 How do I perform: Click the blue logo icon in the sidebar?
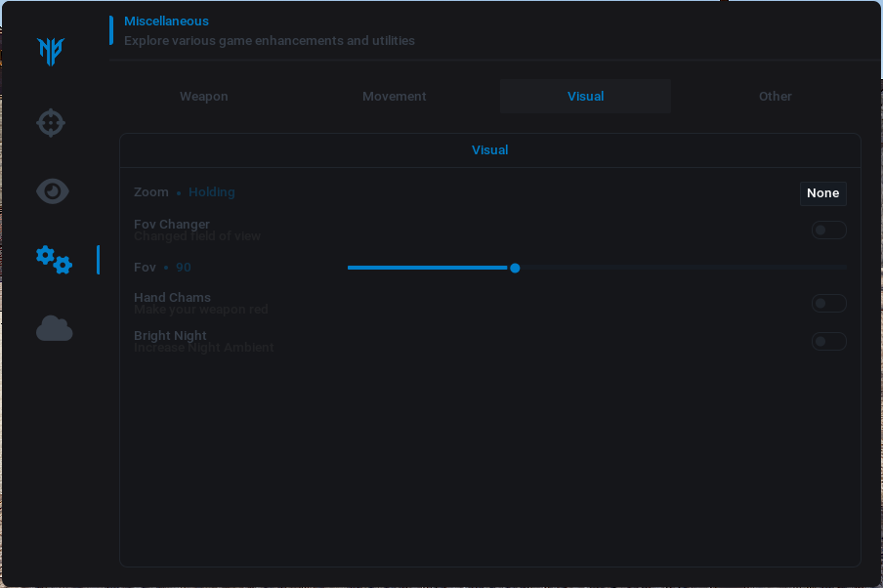click(51, 52)
